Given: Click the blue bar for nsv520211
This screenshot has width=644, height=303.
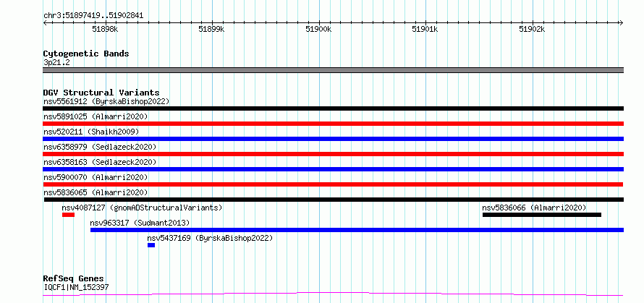Looking at the screenshot, I should 334,139.
